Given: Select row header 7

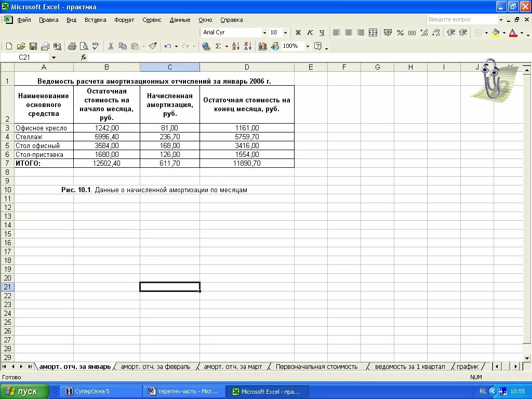Looking at the screenshot, I should (7, 163).
